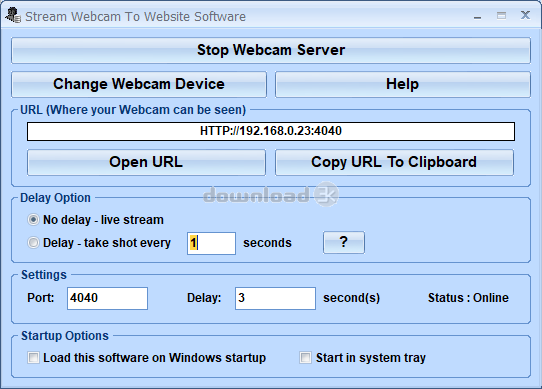Click the webcam URL text field
Screen dimensions: 542x389
271,131
